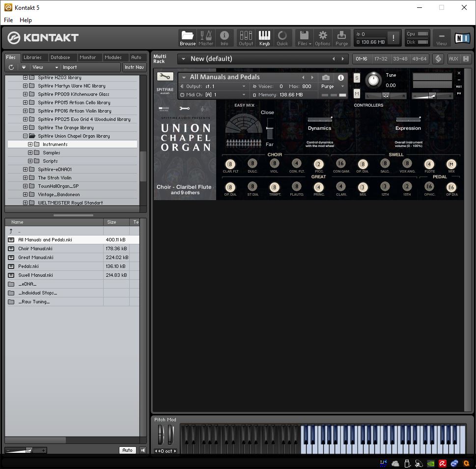Click the refresh icon in Files browser
Screen dimensions: 476x469
pyautogui.click(x=11, y=67)
